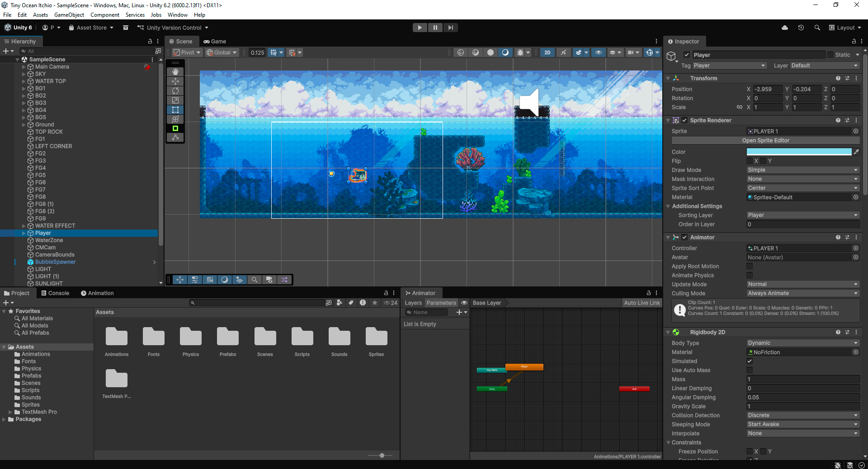Select BubbleSpawner in the Hierarchy

coord(55,262)
